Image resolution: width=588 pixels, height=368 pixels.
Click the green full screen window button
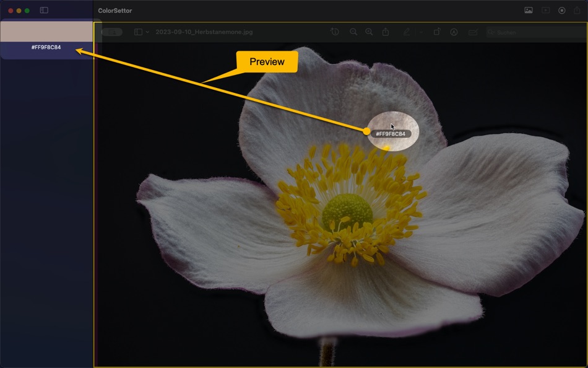pyautogui.click(x=27, y=11)
